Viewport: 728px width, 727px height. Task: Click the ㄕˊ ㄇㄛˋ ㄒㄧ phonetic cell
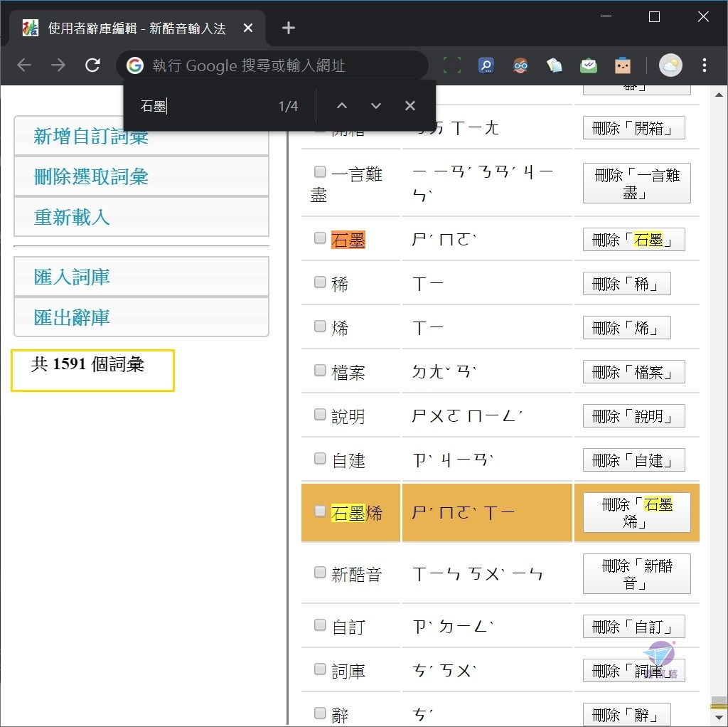tap(487, 512)
